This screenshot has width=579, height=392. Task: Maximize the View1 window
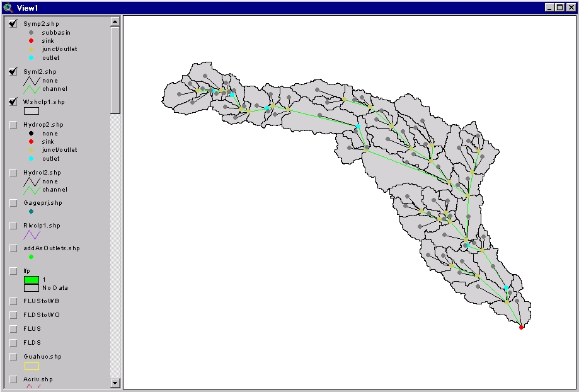[x=560, y=8]
